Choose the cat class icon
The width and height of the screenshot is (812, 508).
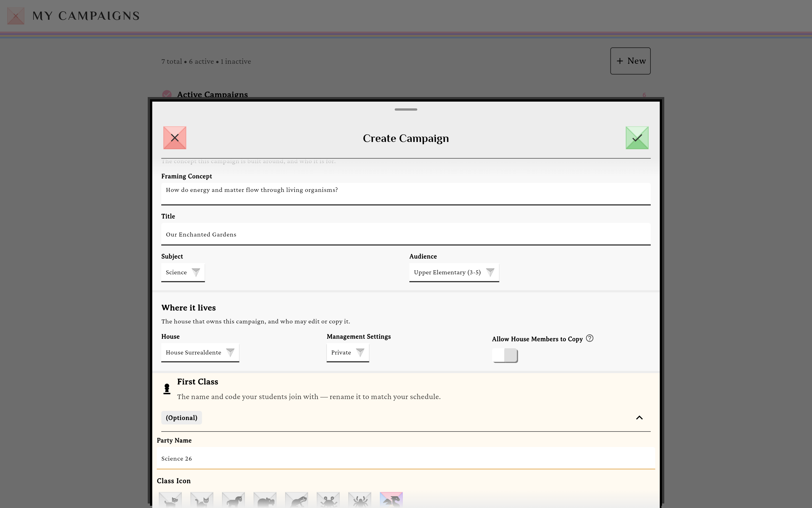(x=202, y=500)
